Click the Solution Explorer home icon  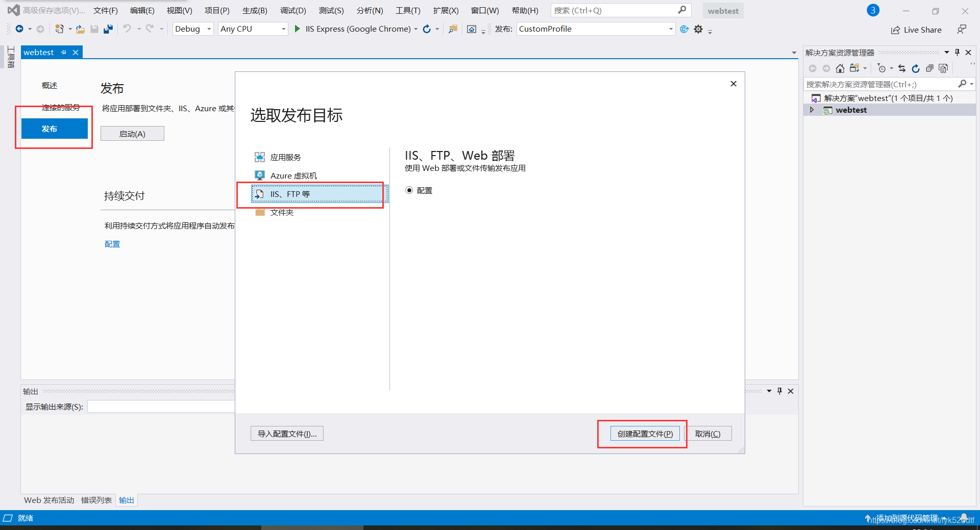click(x=840, y=68)
